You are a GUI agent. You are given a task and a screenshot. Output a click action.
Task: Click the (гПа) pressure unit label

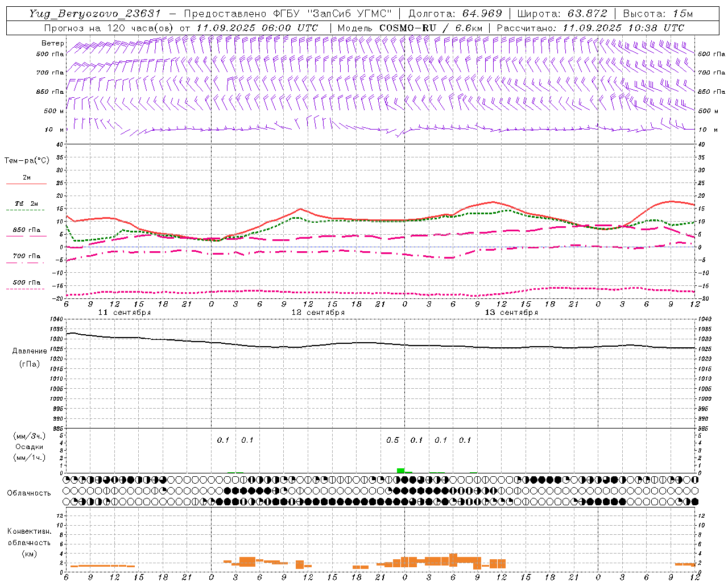28,364
